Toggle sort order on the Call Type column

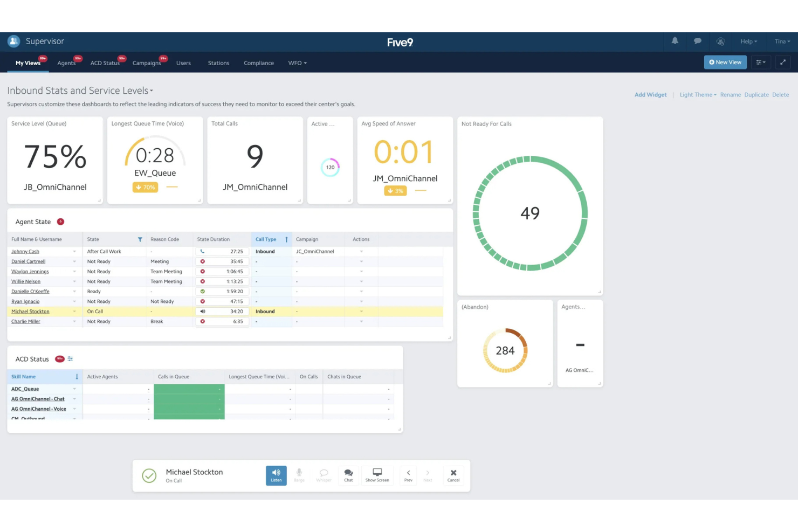point(286,239)
